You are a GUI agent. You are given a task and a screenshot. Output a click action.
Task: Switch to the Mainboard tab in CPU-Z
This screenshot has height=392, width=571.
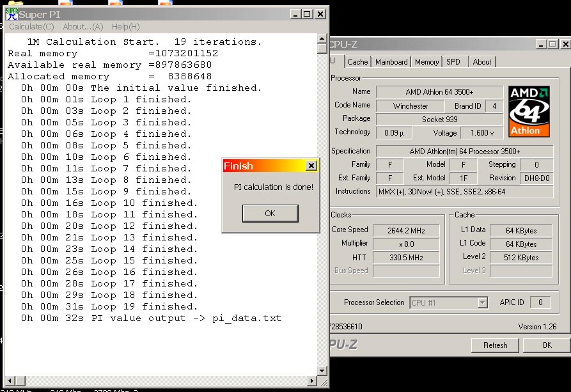[x=391, y=62]
